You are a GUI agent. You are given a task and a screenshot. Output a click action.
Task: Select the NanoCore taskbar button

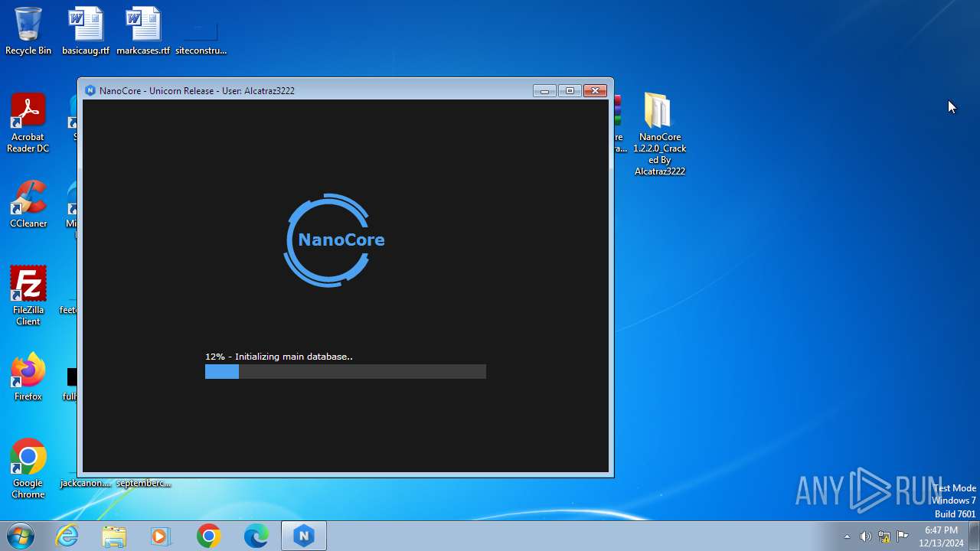click(x=304, y=536)
